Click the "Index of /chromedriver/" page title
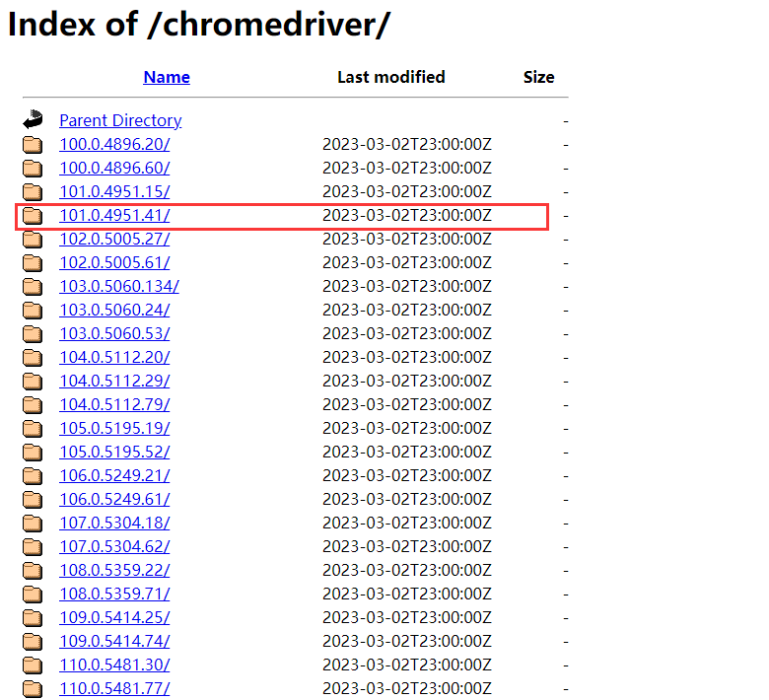Viewport: 769px width, 700px height. 198,24
